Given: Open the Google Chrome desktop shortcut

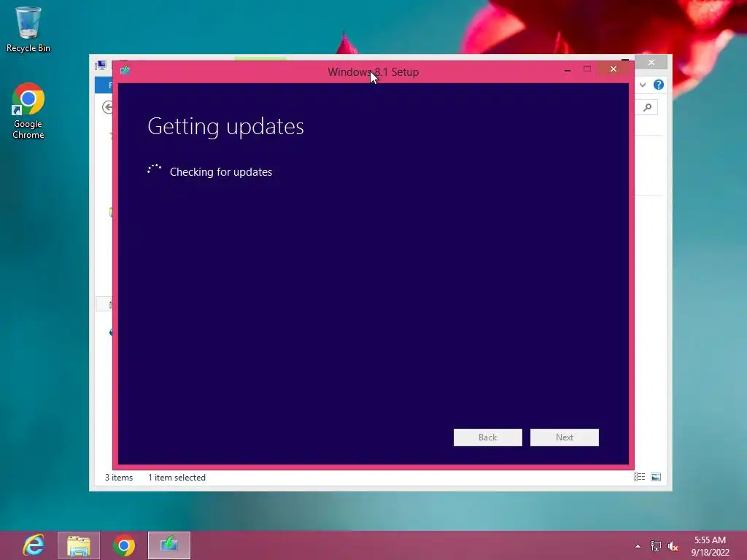Looking at the screenshot, I should (x=28, y=111).
